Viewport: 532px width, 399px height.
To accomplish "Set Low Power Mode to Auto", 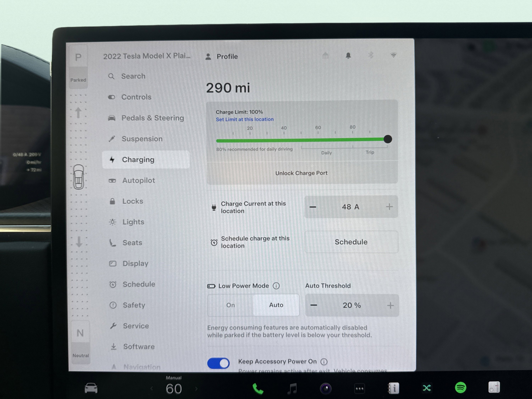I will (276, 305).
